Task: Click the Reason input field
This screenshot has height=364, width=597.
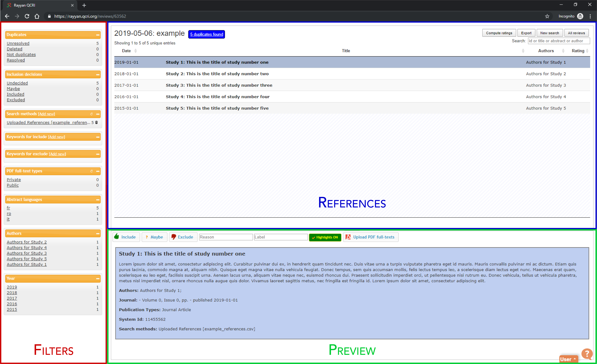Action: 226,237
